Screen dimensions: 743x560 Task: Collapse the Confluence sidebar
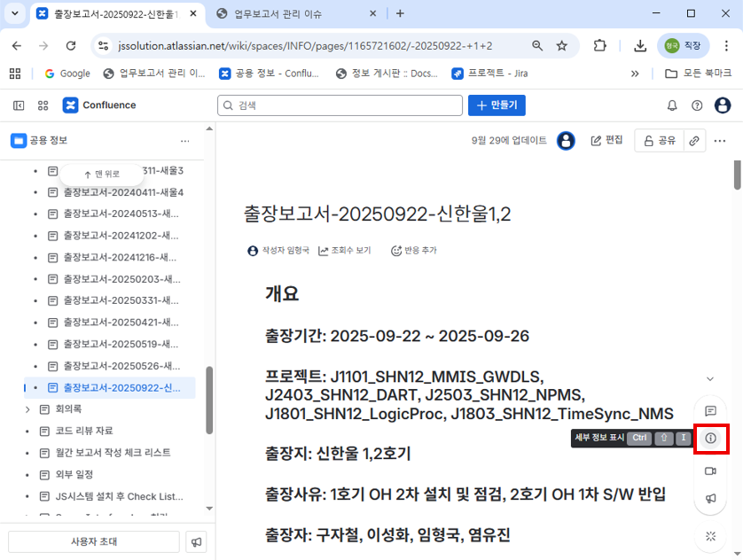pyautogui.click(x=19, y=105)
